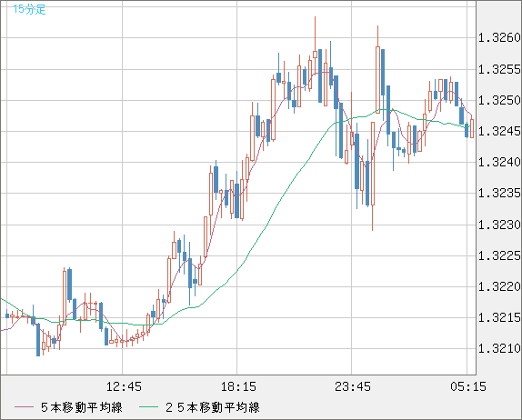Click the 1.3210 price axis label
Viewport: 522px width, 420px height.
(x=499, y=348)
